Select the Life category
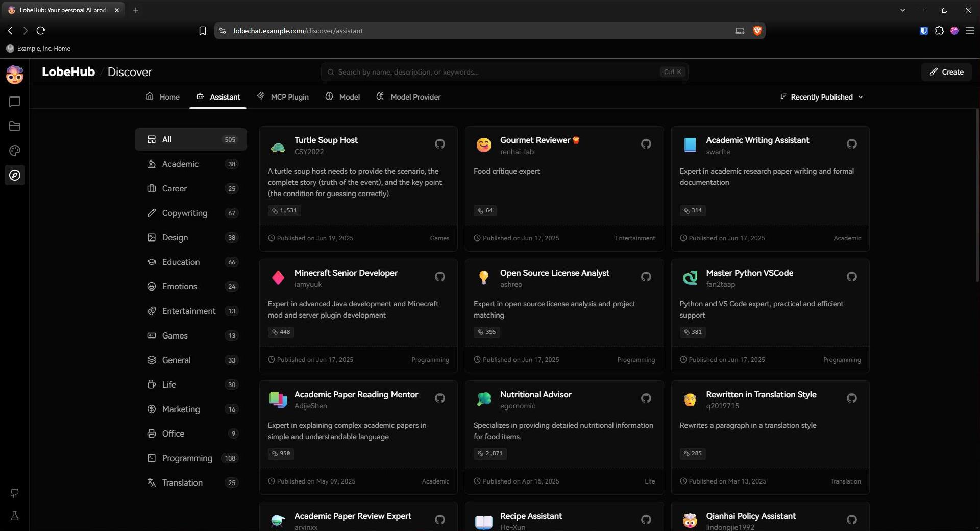 click(191, 384)
